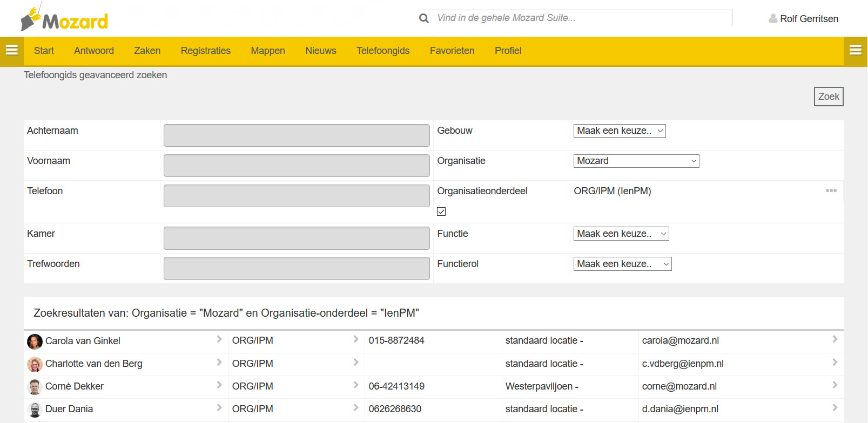
Task: Click the Zoek button
Action: [829, 97]
